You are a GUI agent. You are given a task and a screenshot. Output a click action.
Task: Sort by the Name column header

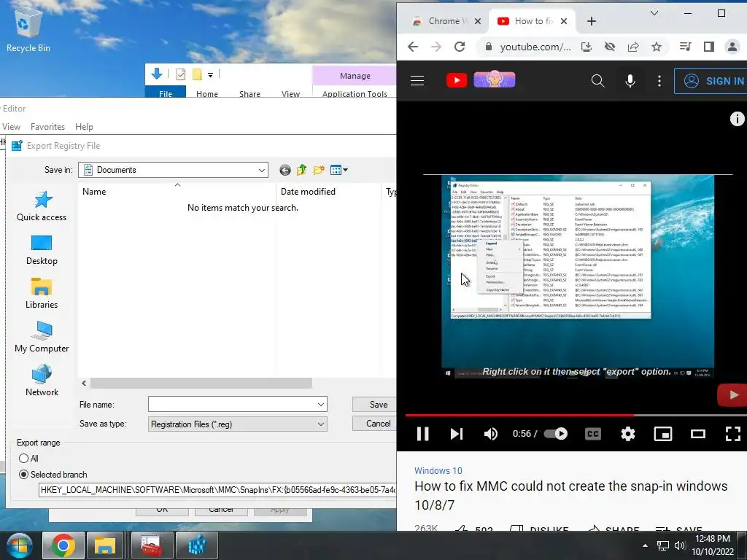[177, 192]
